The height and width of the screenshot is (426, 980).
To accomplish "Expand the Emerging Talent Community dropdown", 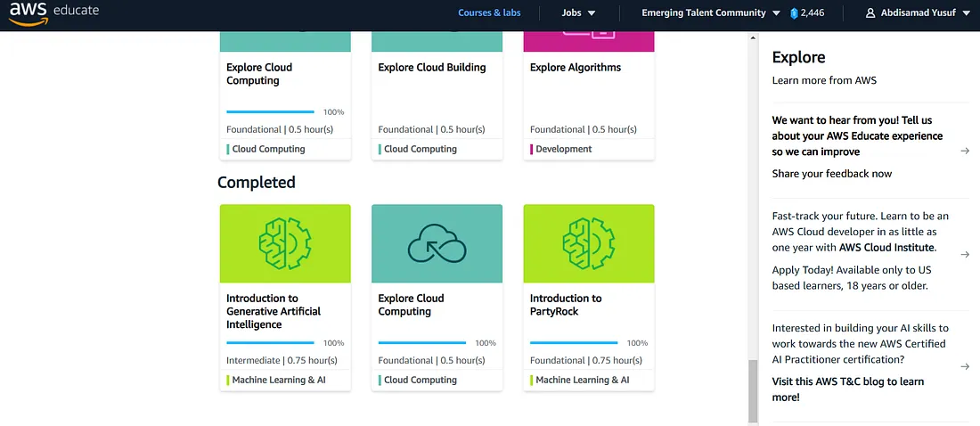I will pos(711,13).
